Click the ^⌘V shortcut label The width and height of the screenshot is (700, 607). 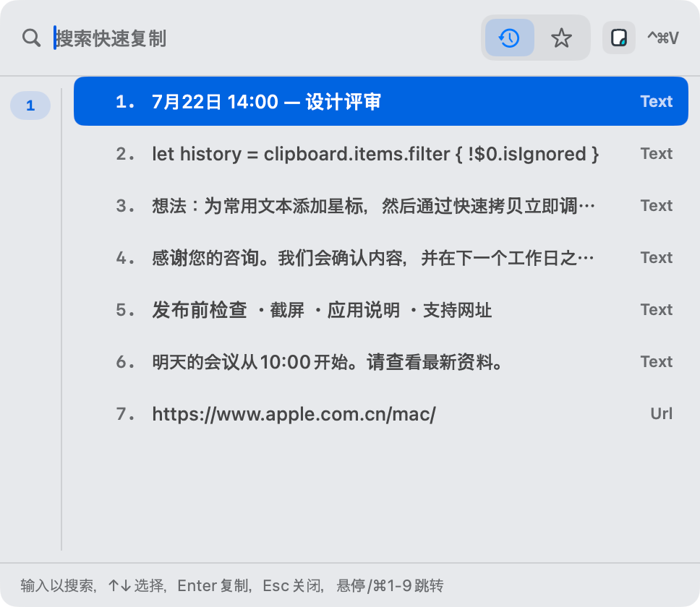click(663, 38)
